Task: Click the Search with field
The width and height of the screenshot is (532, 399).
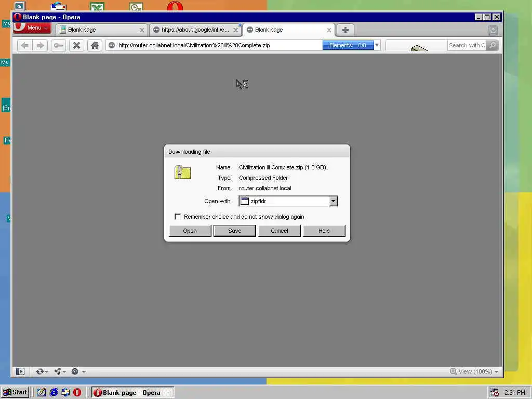Action: tap(467, 45)
